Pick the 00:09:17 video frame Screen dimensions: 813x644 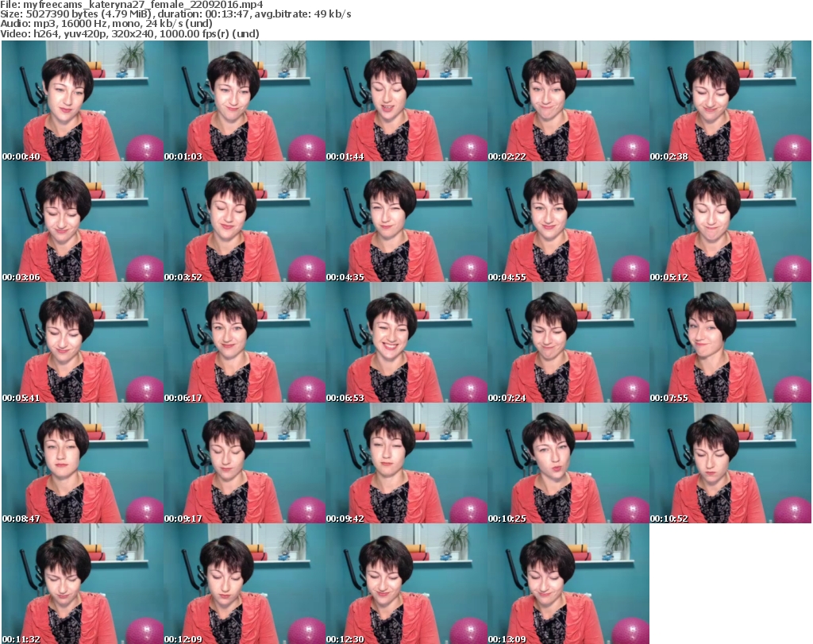tap(245, 463)
